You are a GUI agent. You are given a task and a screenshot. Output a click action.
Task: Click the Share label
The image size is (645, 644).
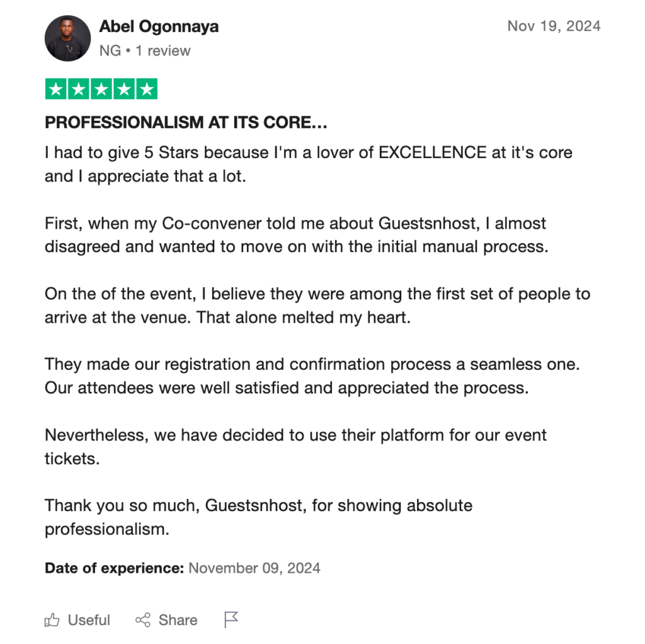tap(178, 619)
